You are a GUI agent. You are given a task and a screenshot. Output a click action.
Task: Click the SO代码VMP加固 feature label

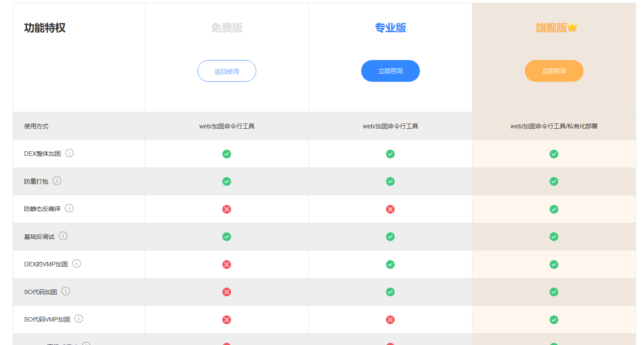(x=47, y=319)
